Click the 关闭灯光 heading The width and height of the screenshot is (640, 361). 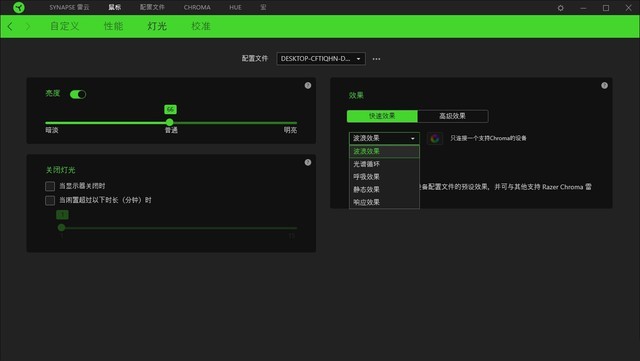coord(60,170)
